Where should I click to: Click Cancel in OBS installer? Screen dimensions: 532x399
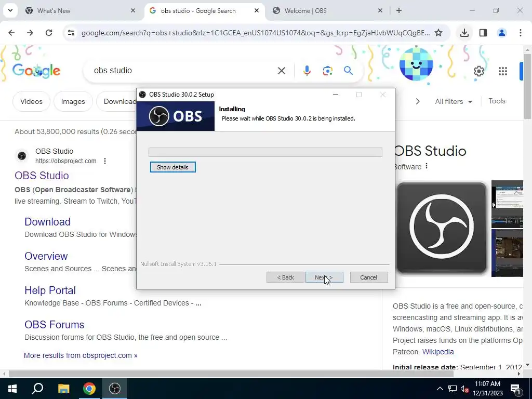368,277
